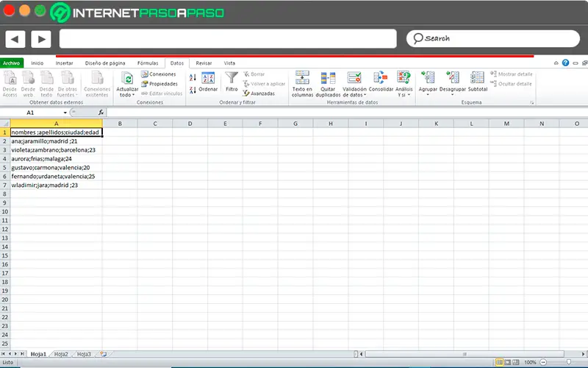Click the horizontal scrollbar thumb

pyautogui.click(x=465, y=354)
